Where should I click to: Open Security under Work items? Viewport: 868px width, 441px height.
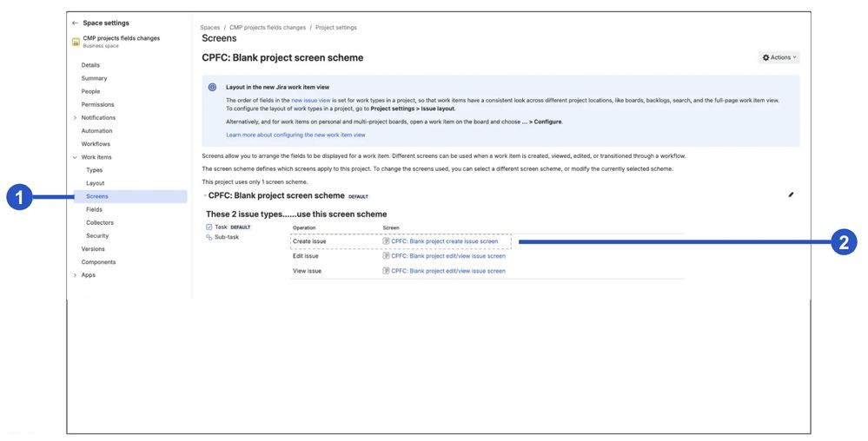point(97,236)
